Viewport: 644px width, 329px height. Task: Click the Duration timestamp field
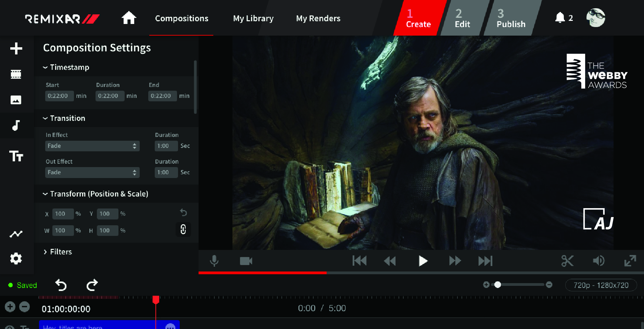pos(110,96)
